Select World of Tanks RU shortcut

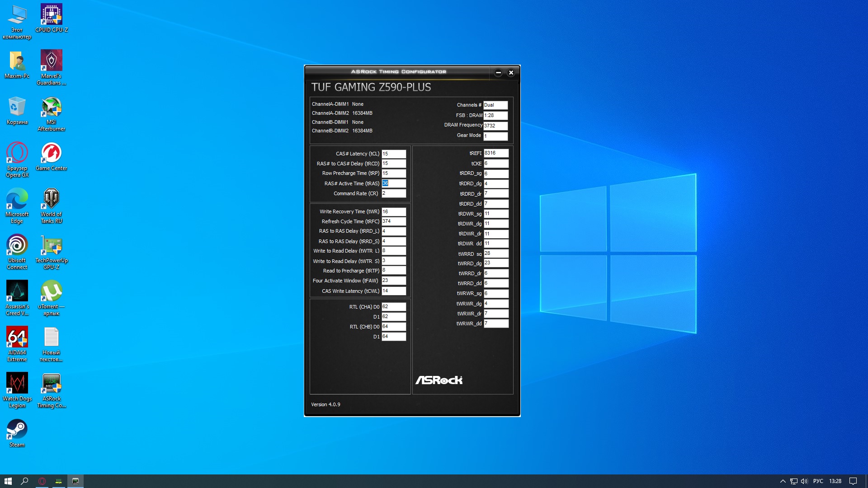pos(51,200)
